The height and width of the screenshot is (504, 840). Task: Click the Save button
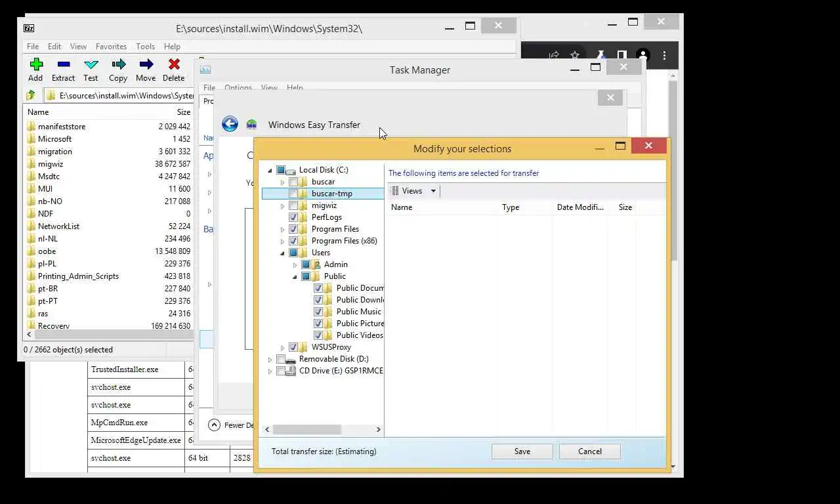click(522, 451)
